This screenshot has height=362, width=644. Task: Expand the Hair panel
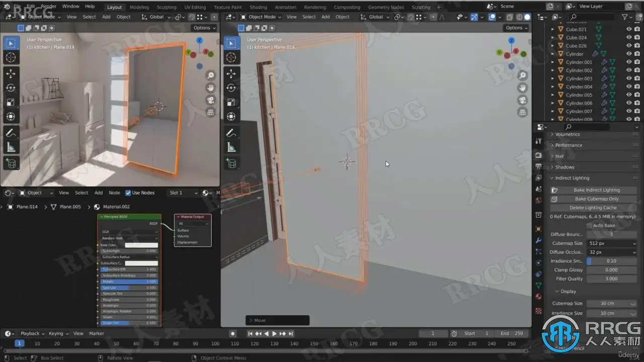point(559,156)
